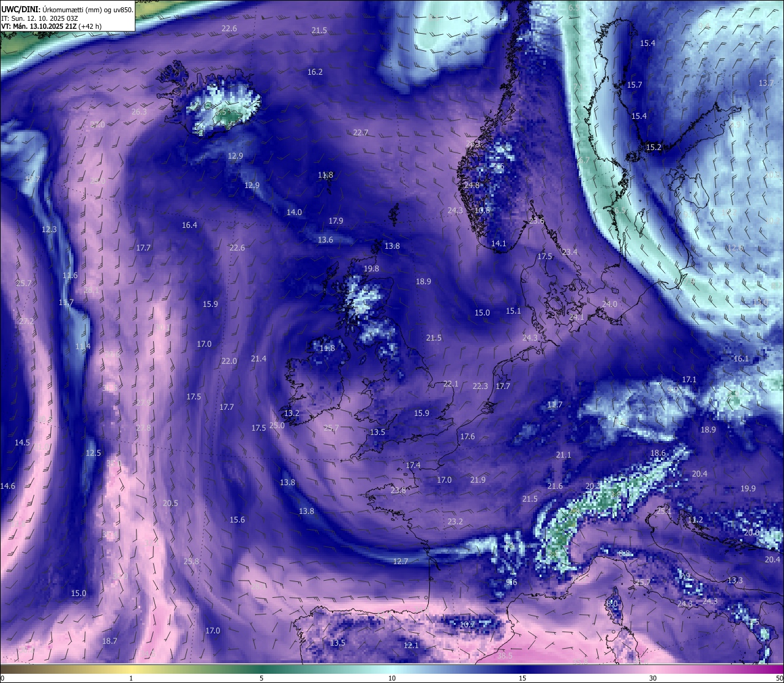Click the 21.9 map value
The width and height of the screenshot is (784, 683).
(x=478, y=480)
